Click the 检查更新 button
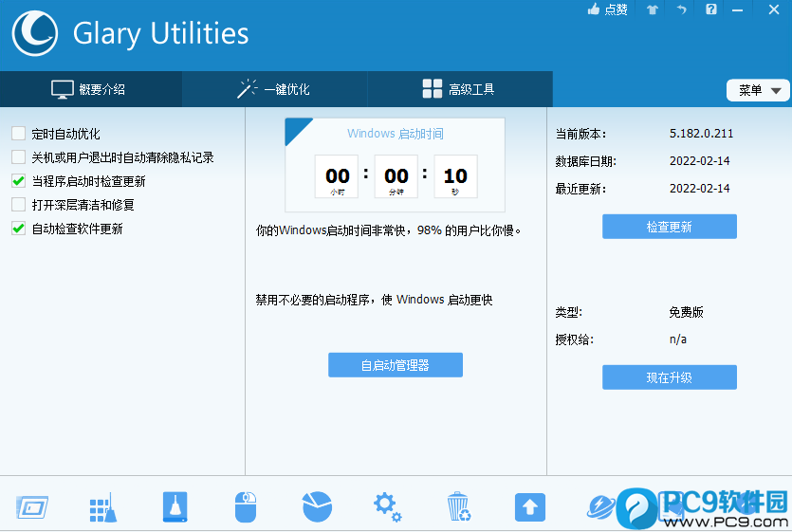 click(670, 227)
